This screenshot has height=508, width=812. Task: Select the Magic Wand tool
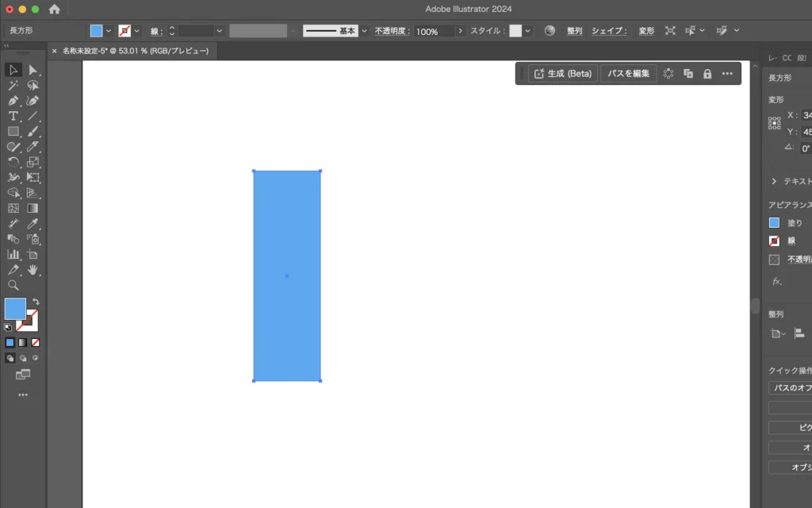point(13,86)
